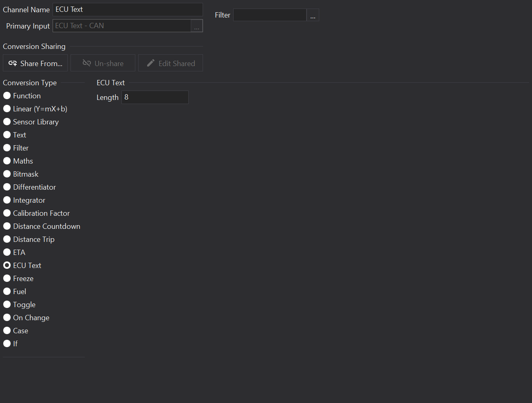This screenshot has height=403, width=532.
Task: Open the Primary Input browse ellipsis
Action: [x=196, y=26]
